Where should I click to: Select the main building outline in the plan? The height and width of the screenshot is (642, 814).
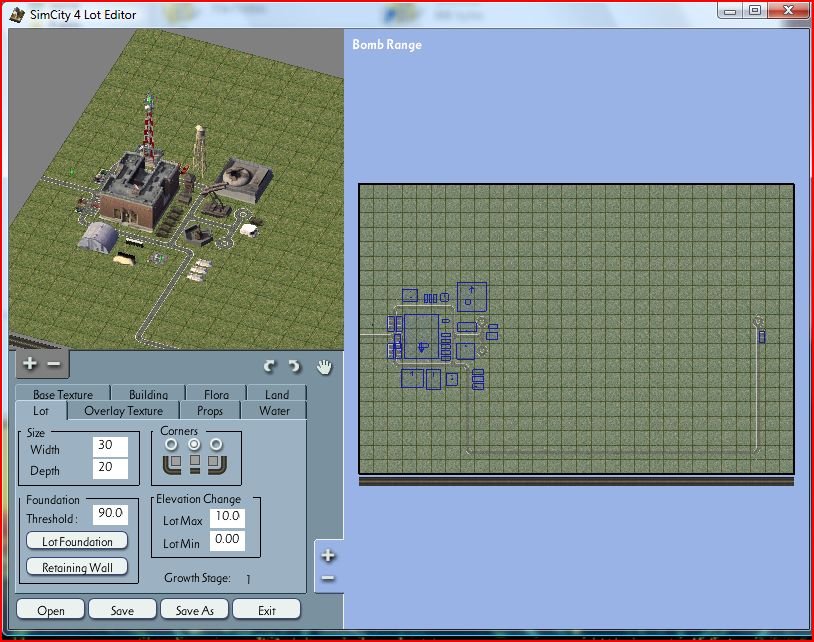click(x=421, y=337)
